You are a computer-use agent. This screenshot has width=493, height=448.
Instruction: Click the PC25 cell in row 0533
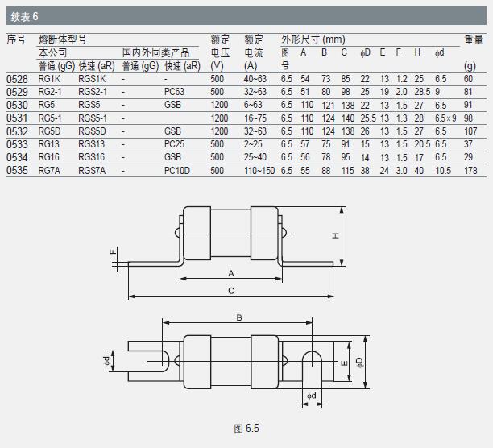174,143
